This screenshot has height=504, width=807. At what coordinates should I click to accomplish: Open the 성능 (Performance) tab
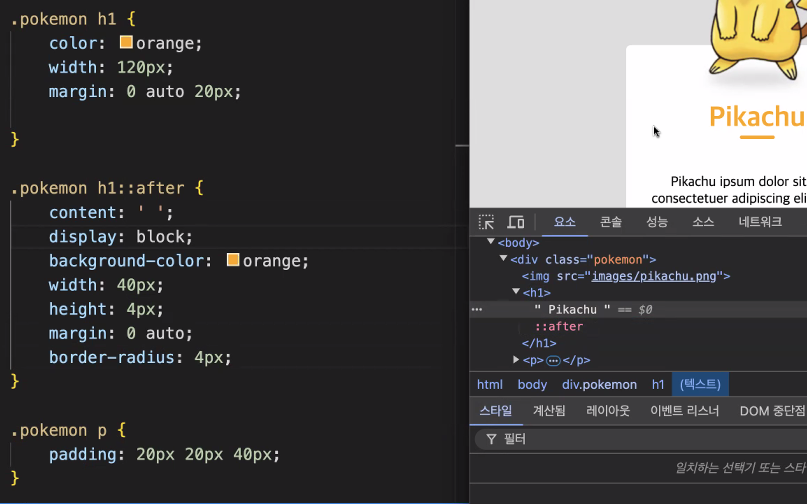tap(657, 222)
